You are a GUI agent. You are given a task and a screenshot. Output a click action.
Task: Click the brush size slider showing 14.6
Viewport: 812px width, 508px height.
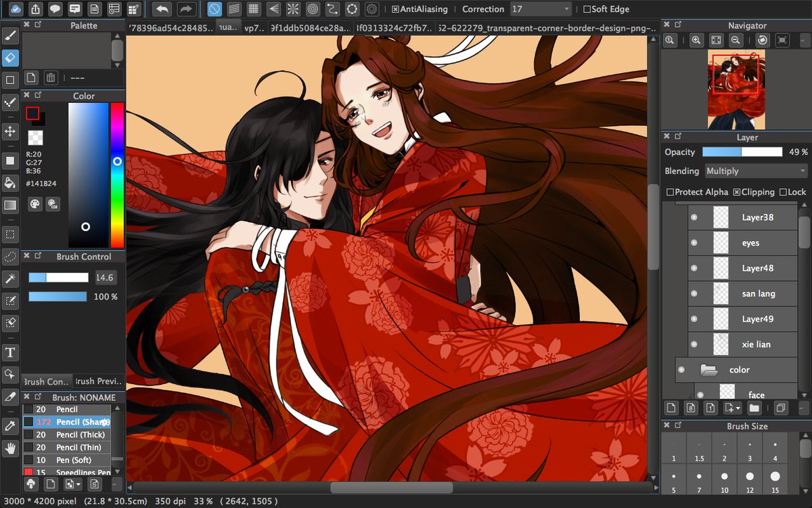(x=58, y=278)
